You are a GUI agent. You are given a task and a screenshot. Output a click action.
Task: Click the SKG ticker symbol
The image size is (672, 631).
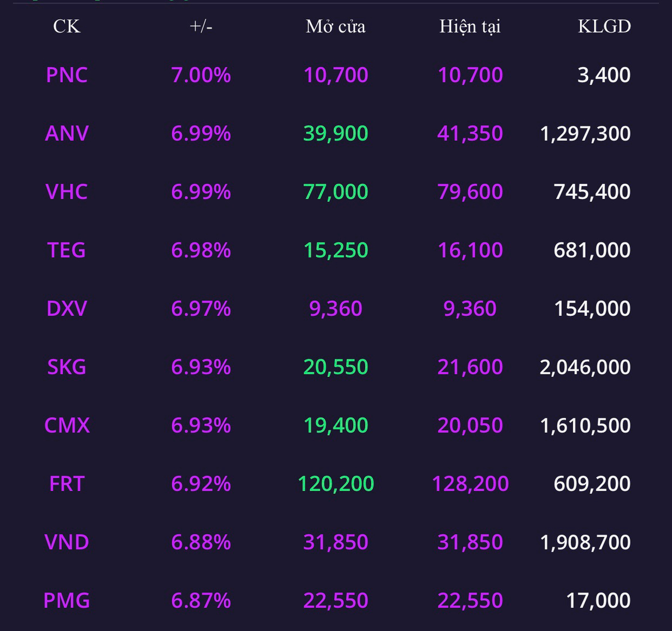pos(66,367)
